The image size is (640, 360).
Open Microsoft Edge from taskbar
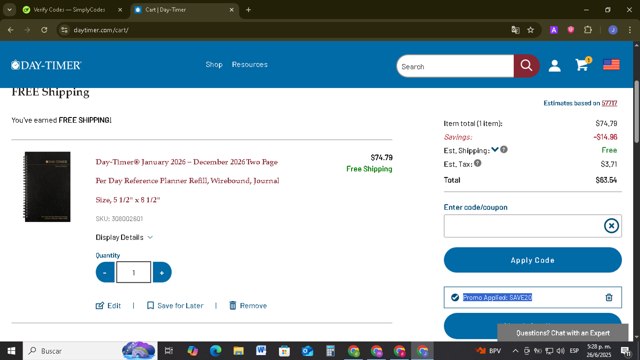click(x=216, y=351)
